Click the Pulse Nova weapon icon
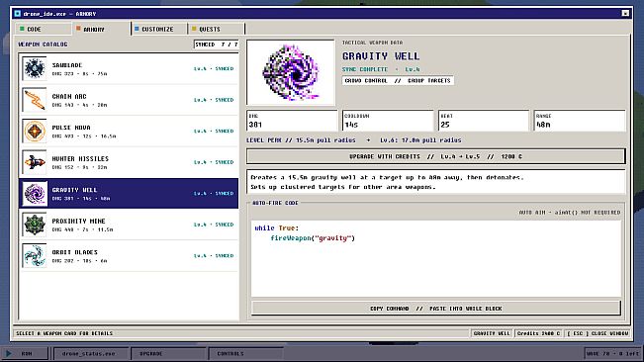The height and width of the screenshot is (362, 644). click(x=35, y=131)
